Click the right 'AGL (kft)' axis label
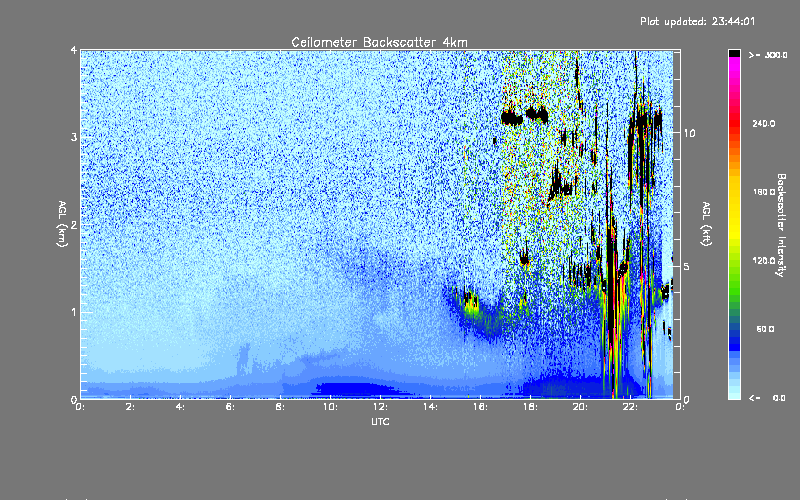Viewport: 800px width, 500px height. point(706,224)
